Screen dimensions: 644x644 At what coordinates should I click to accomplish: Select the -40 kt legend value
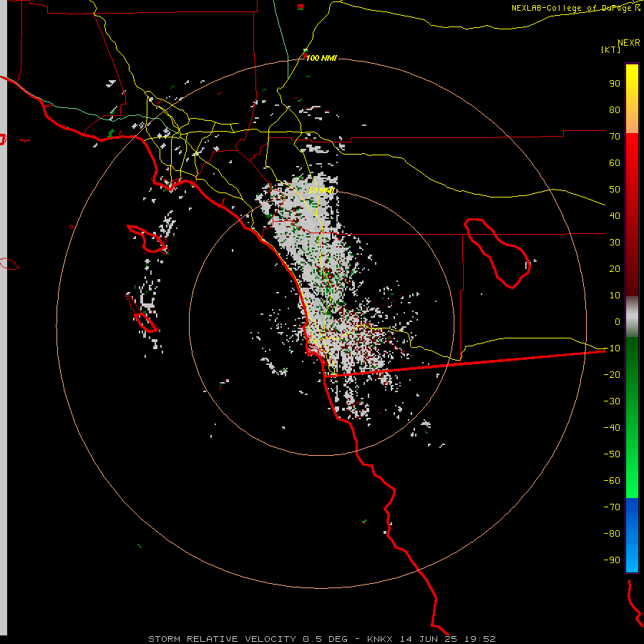coord(612,428)
